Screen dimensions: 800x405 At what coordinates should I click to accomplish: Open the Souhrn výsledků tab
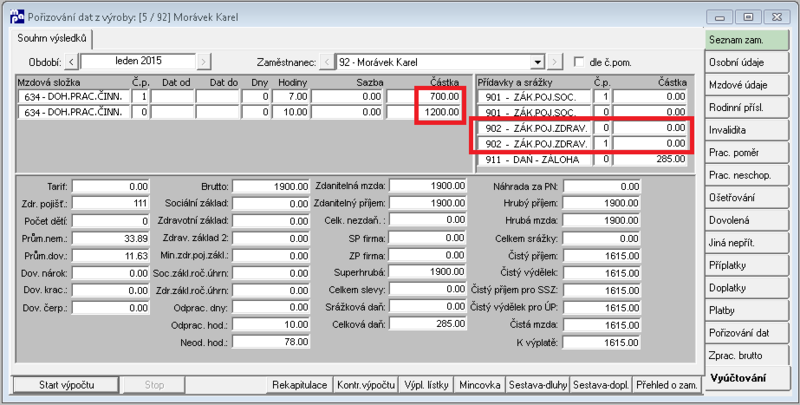pyautogui.click(x=52, y=38)
